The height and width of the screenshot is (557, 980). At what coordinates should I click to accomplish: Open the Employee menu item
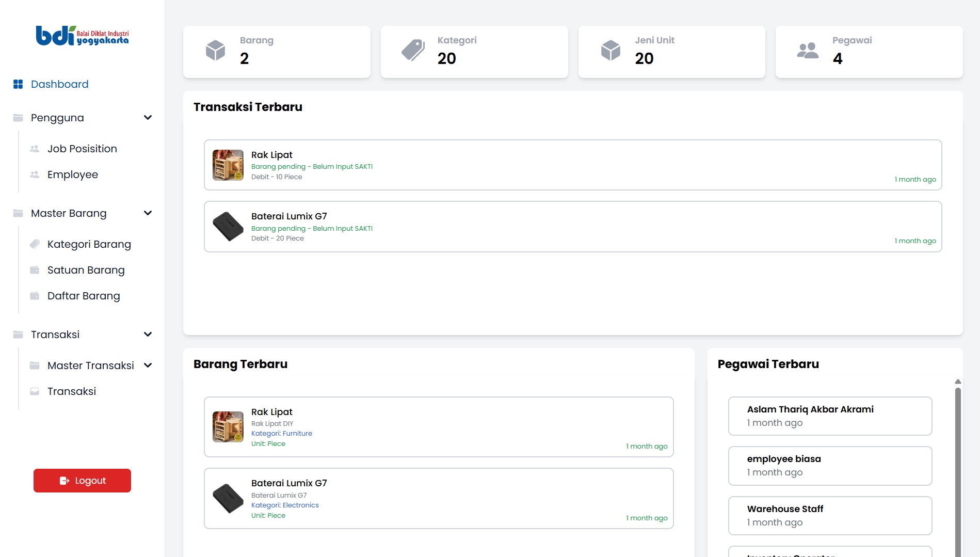(72, 174)
